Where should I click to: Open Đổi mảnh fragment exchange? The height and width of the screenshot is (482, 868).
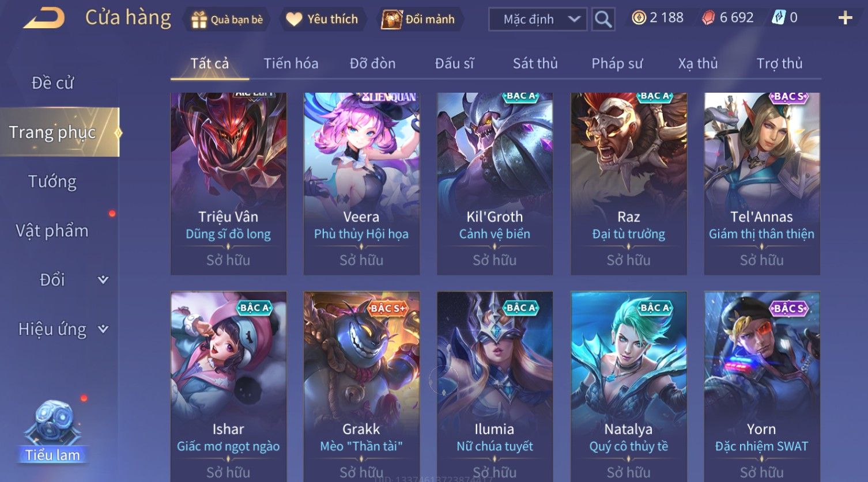coord(391,20)
